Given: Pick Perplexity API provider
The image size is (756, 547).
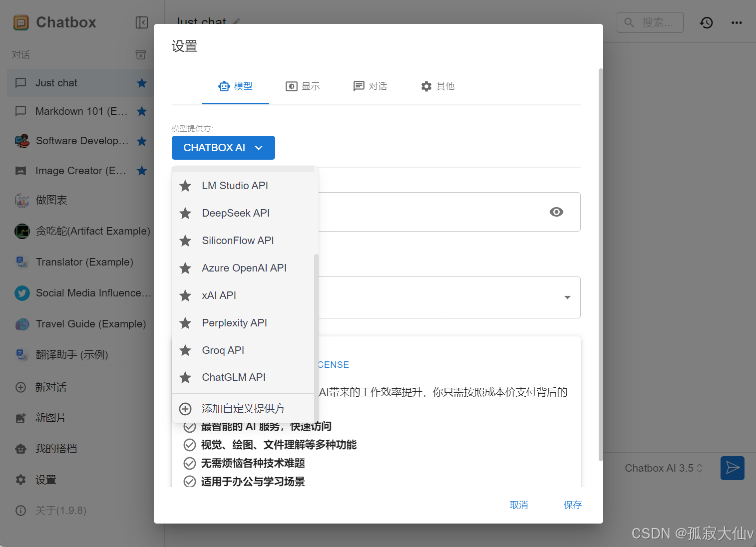Looking at the screenshot, I should (x=243, y=323).
